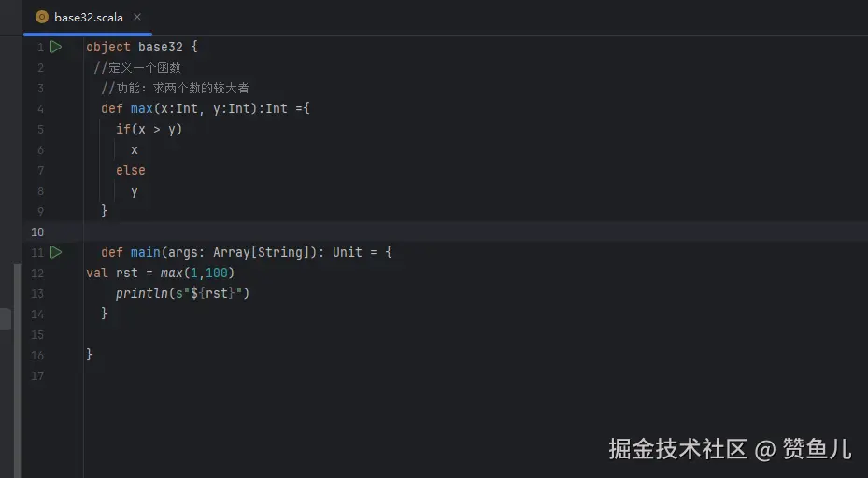Click base32 name in object declaration

click(x=164, y=47)
